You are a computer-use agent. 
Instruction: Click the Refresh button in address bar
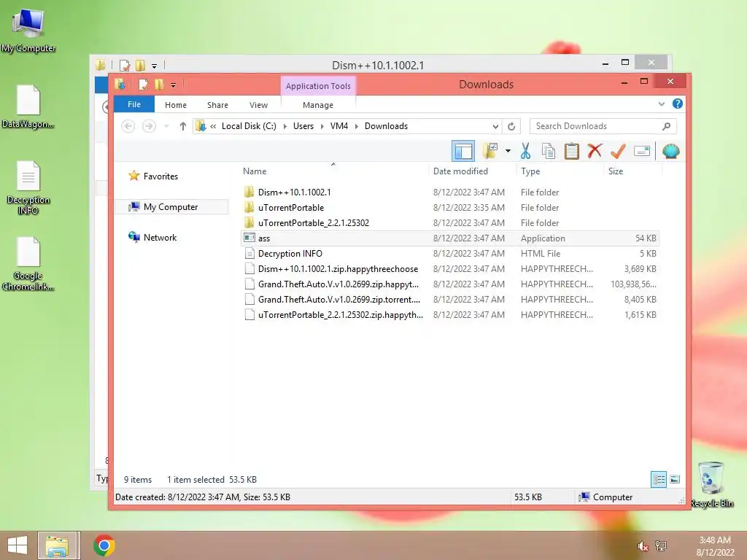coord(511,126)
